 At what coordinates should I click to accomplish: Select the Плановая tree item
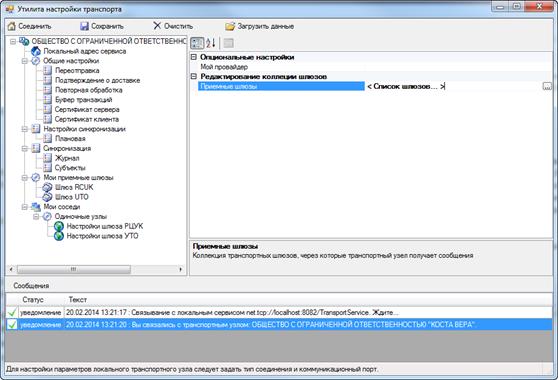tap(70, 138)
